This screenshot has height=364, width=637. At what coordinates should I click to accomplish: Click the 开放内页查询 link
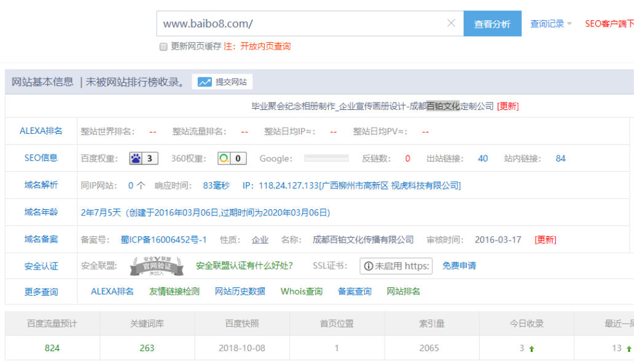[265, 46]
